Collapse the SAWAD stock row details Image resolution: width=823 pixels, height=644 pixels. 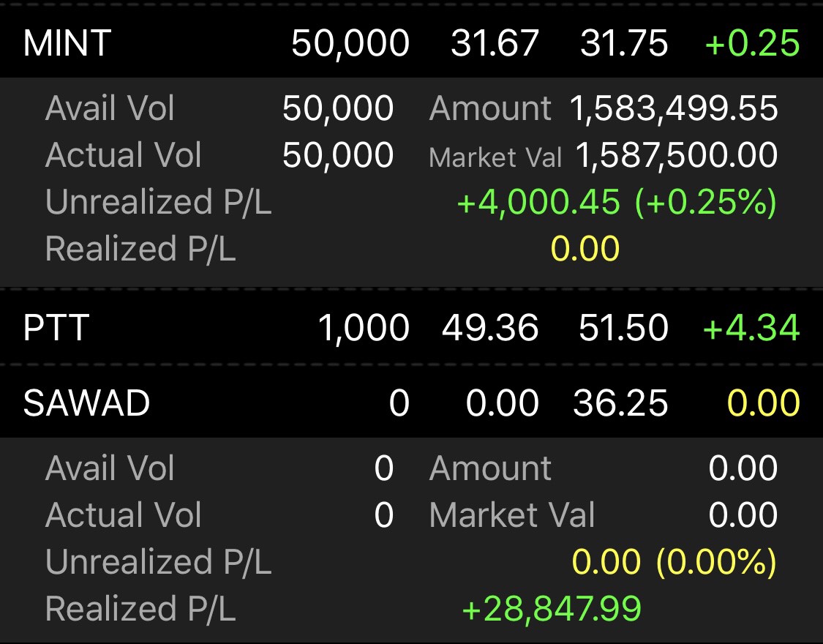(x=86, y=403)
